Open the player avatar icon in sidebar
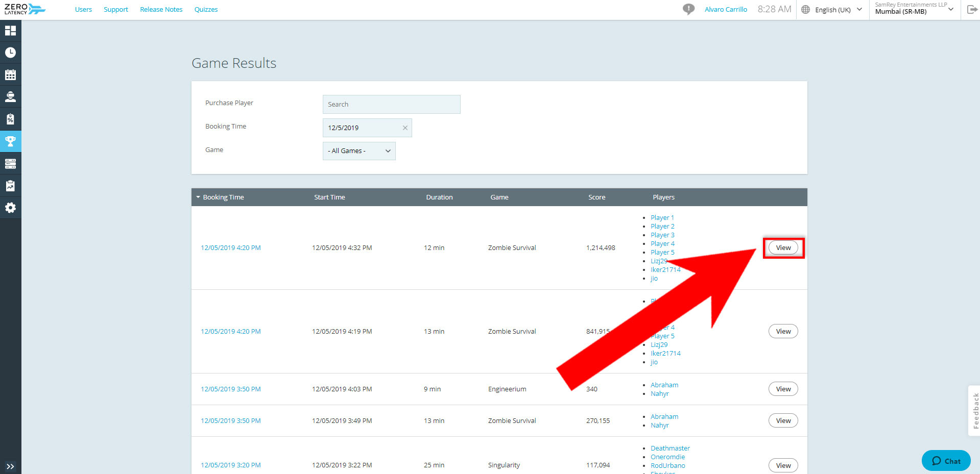 coord(10,96)
